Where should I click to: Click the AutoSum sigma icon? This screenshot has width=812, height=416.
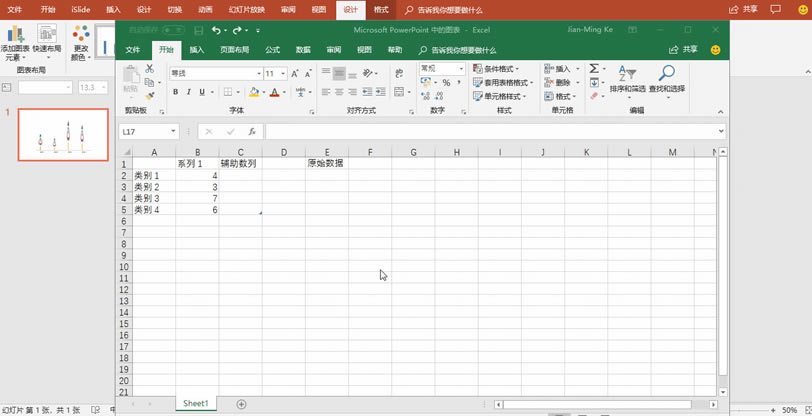[594, 69]
